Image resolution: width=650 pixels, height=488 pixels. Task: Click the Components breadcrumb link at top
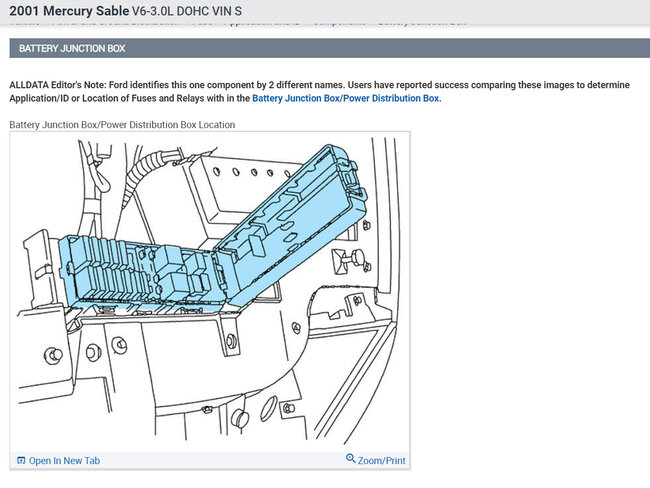pyautogui.click(x=338, y=22)
